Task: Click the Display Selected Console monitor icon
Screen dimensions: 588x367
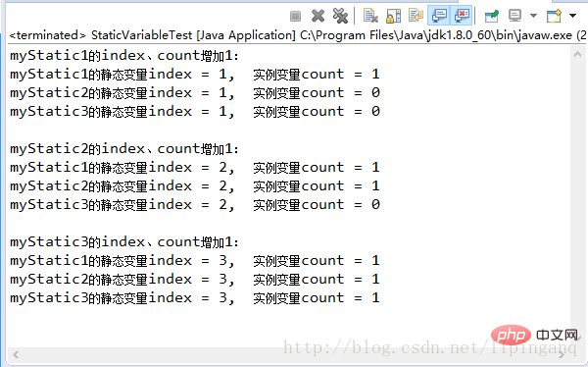Action: tap(514, 16)
